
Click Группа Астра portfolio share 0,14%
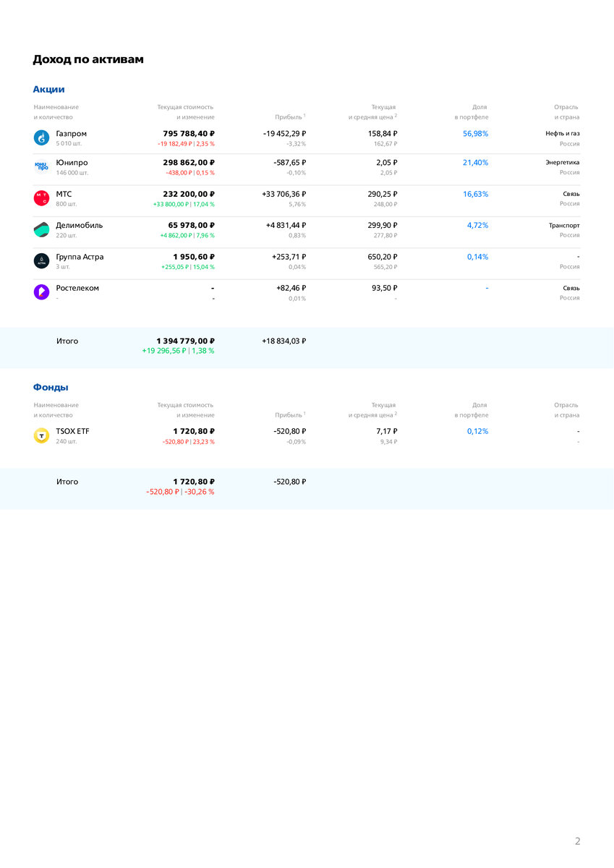click(477, 257)
